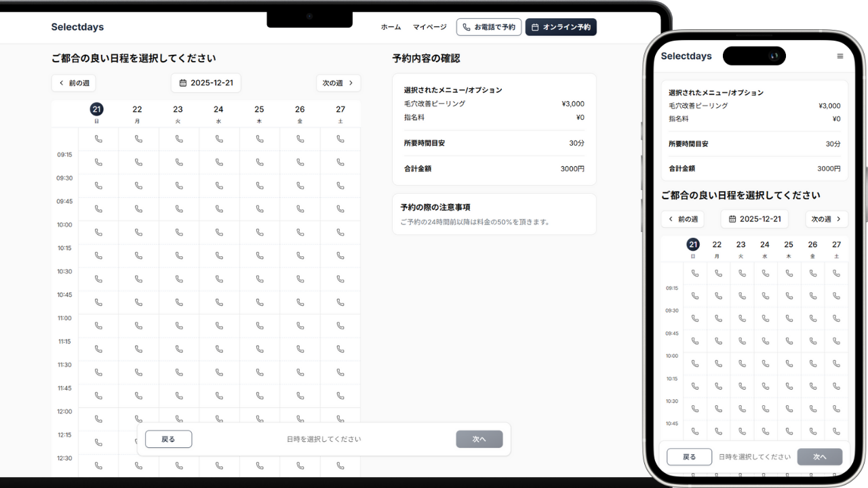Open マイページ in the laptop navigation
This screenshot has width=868, height=488.
coord(430,27)
